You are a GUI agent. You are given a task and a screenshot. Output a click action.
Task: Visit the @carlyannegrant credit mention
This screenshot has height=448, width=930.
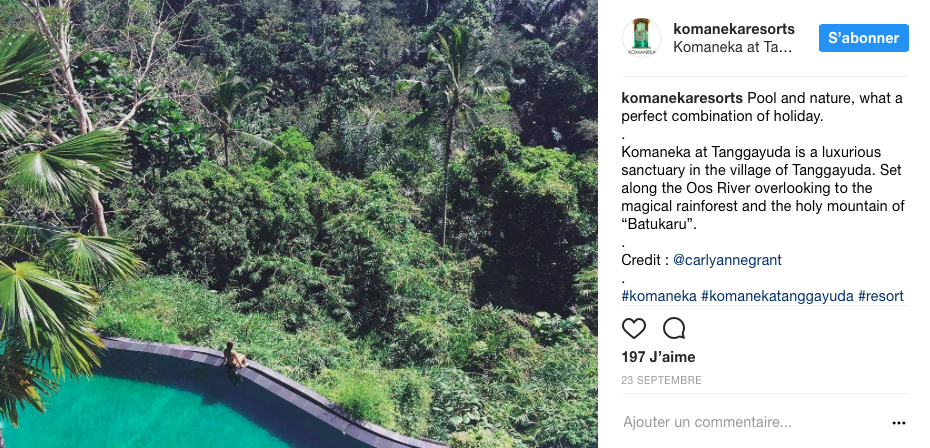click(x=727, y=260)
